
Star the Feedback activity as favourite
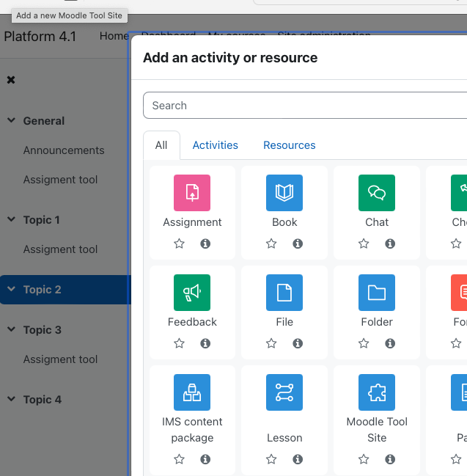point(179,343)
